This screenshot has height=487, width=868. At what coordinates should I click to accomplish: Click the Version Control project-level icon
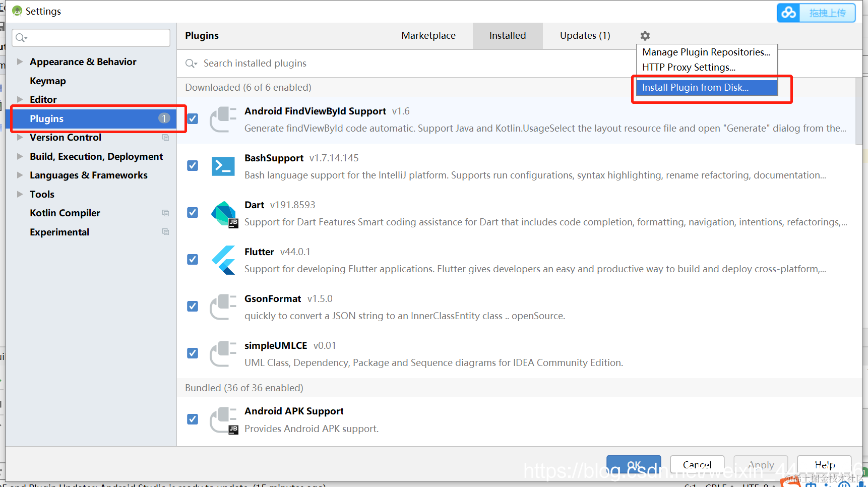165,138
